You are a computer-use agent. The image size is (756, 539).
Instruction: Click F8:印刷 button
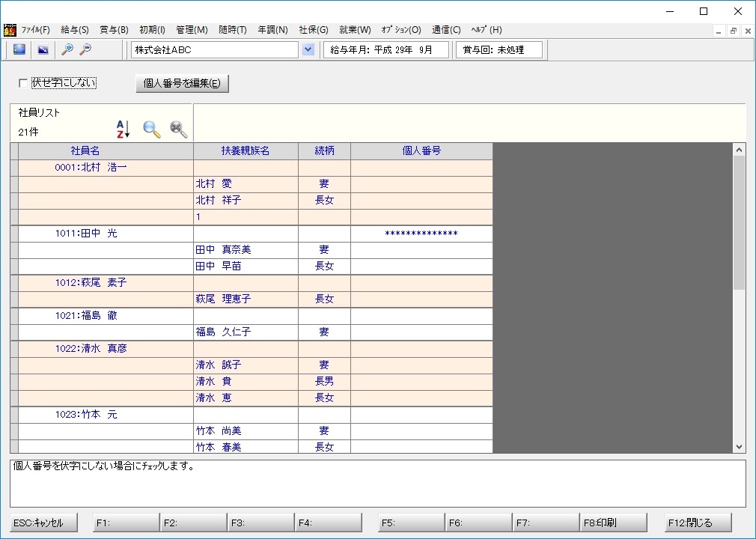click(613, 523)
